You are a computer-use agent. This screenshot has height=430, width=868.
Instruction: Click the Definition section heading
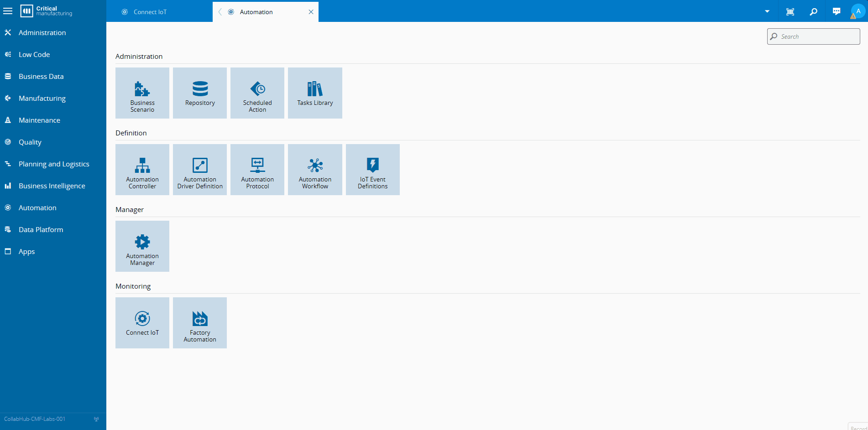[131, 133]
